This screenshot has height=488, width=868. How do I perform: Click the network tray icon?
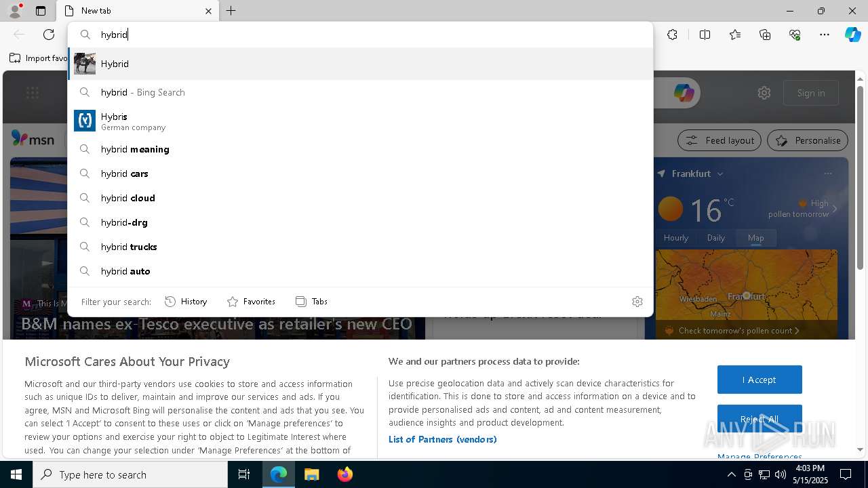pos(764,474)
